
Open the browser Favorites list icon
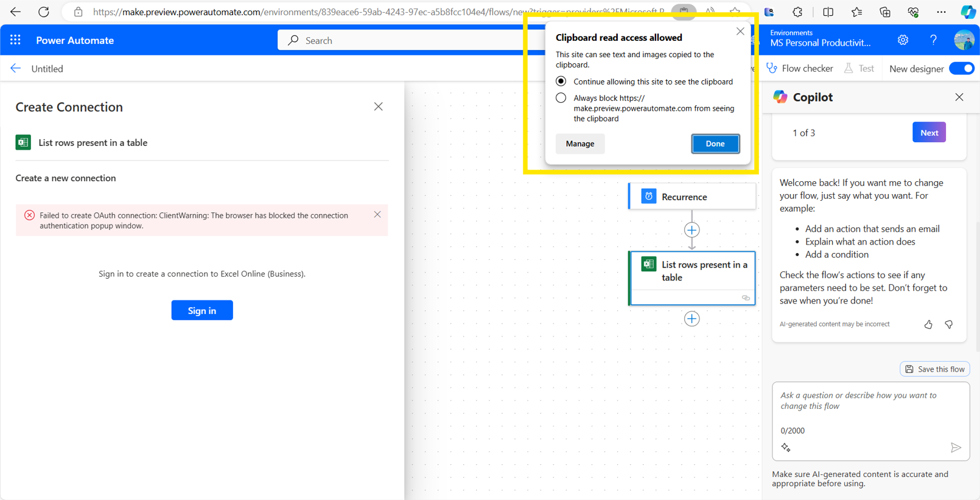pos(856,12)
